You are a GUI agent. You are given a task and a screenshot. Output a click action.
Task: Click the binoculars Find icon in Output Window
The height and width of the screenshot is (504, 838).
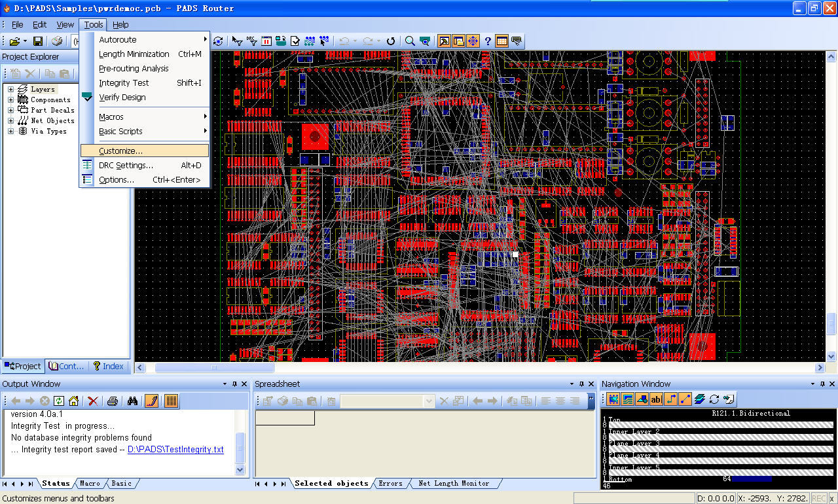pos(132,401)
